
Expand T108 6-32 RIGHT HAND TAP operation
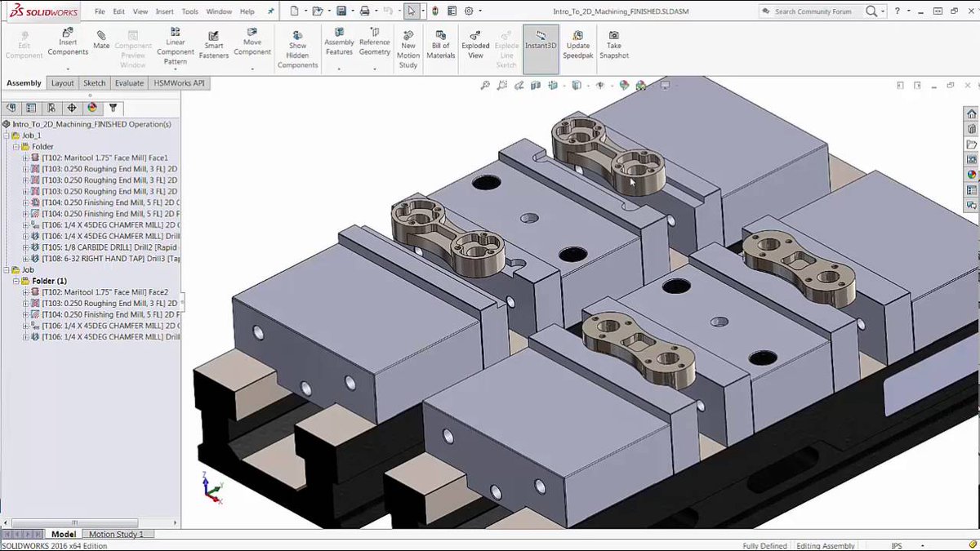click(25, 258)
